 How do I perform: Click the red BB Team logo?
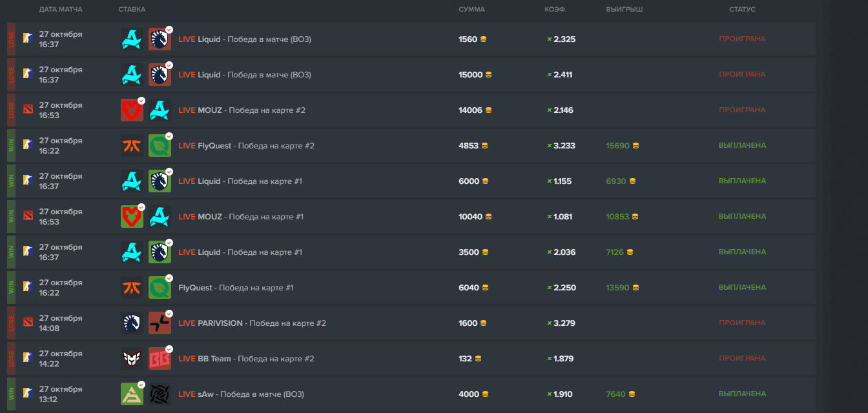point(160,359)
